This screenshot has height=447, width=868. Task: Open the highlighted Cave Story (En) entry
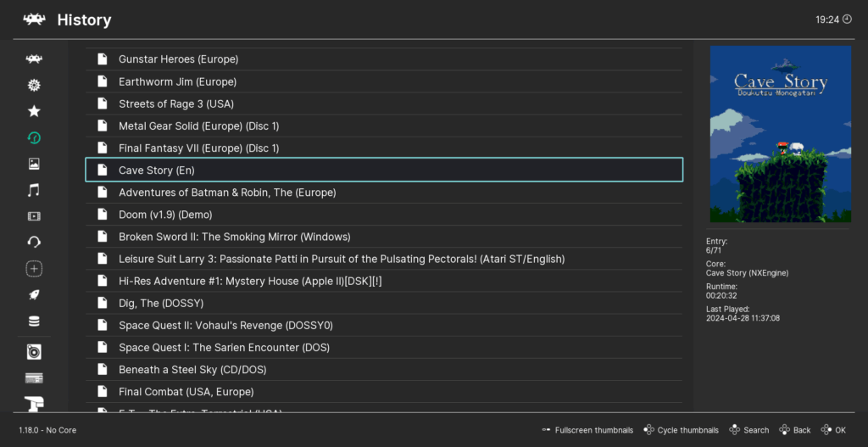coord(384,170)
